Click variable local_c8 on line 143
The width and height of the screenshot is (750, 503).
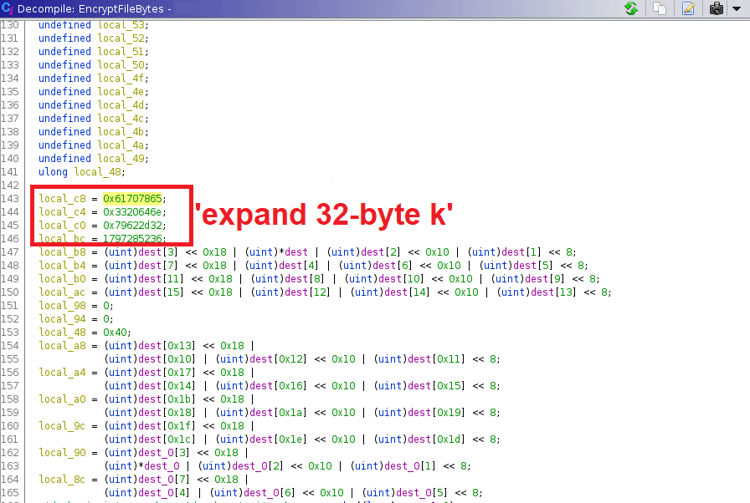pyautogui.click(x=62, y=198)
